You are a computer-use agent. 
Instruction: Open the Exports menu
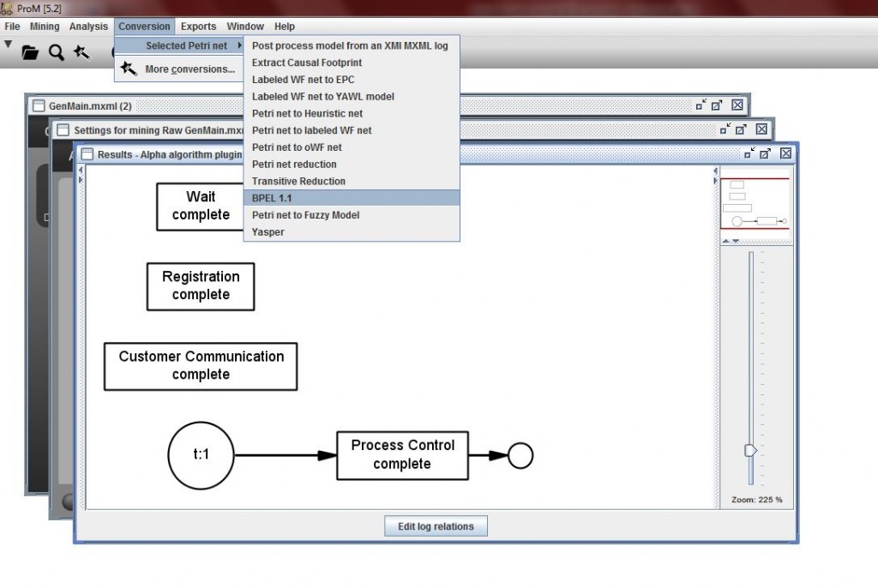(198, 27)
